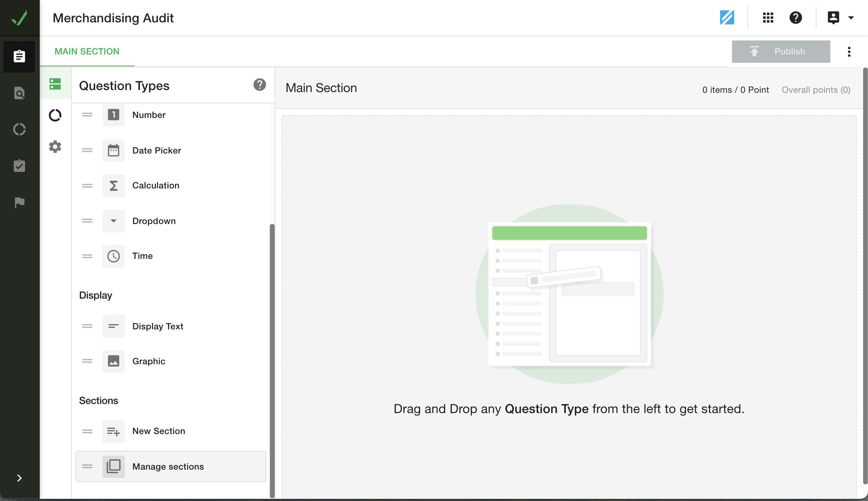Click the Question Types panel title
The image size is (868, 501).
124,86
